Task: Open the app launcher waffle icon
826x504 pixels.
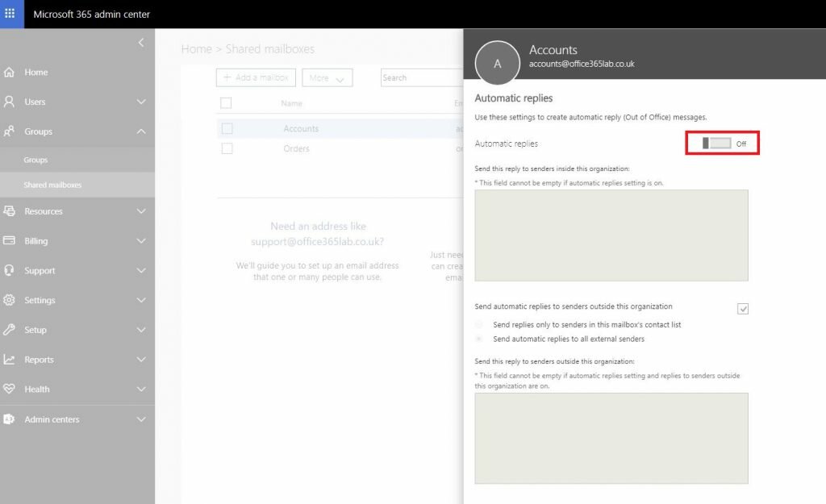Action: pos(10,13)
